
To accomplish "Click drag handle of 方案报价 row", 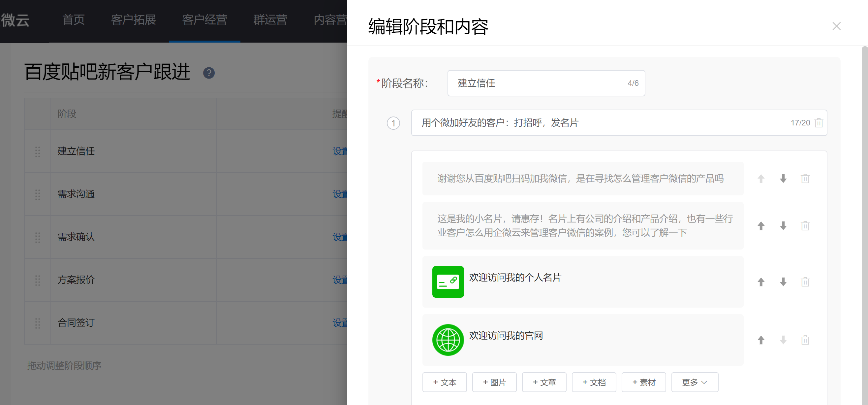I will click(x=37, y=280).
